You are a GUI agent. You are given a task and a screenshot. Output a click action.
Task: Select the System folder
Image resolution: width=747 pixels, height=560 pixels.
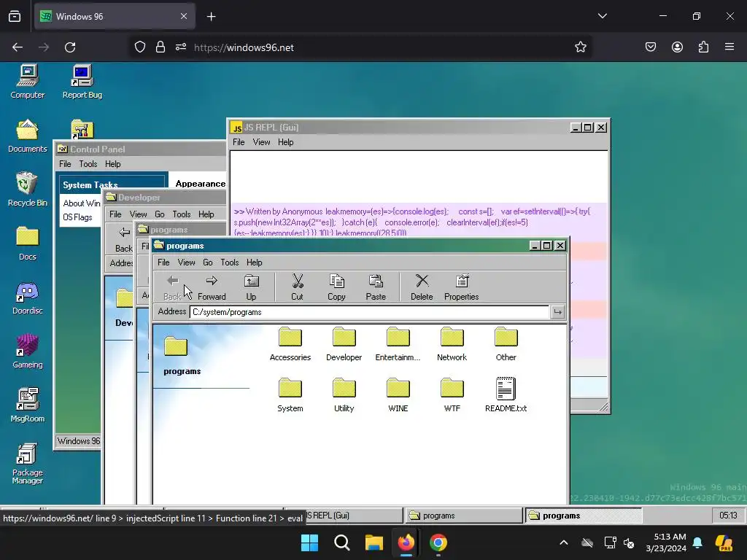290,395
